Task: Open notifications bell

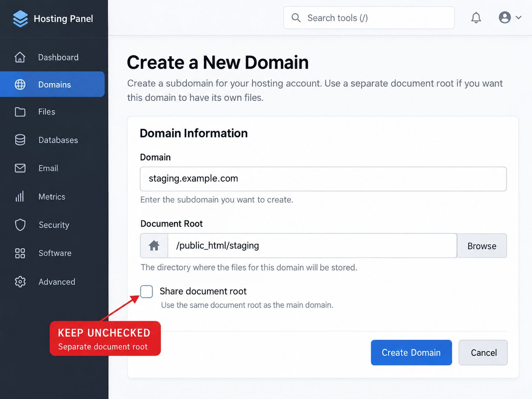Action: pyautogui.click(x=476, y=18)
